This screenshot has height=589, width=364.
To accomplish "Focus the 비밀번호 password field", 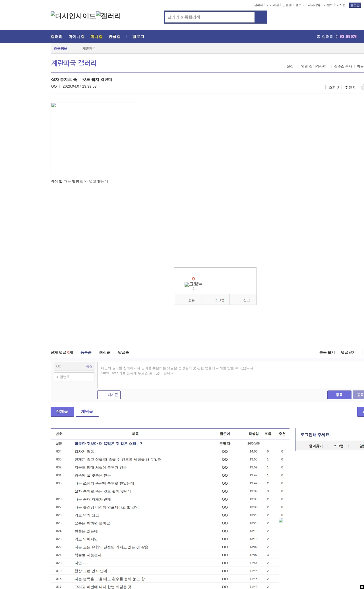I will tap(74, 377).
